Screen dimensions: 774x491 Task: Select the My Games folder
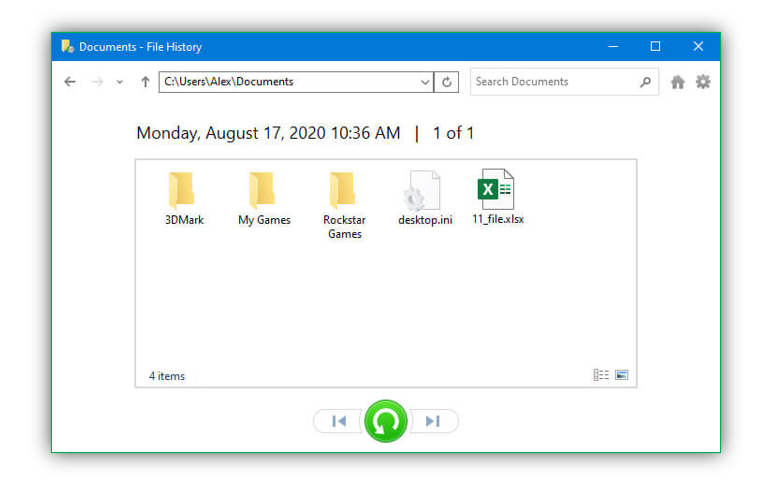264,198
